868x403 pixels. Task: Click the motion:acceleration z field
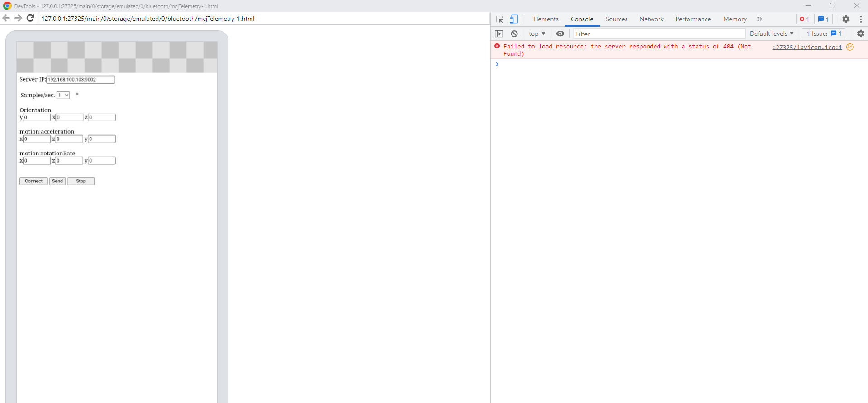69,139
